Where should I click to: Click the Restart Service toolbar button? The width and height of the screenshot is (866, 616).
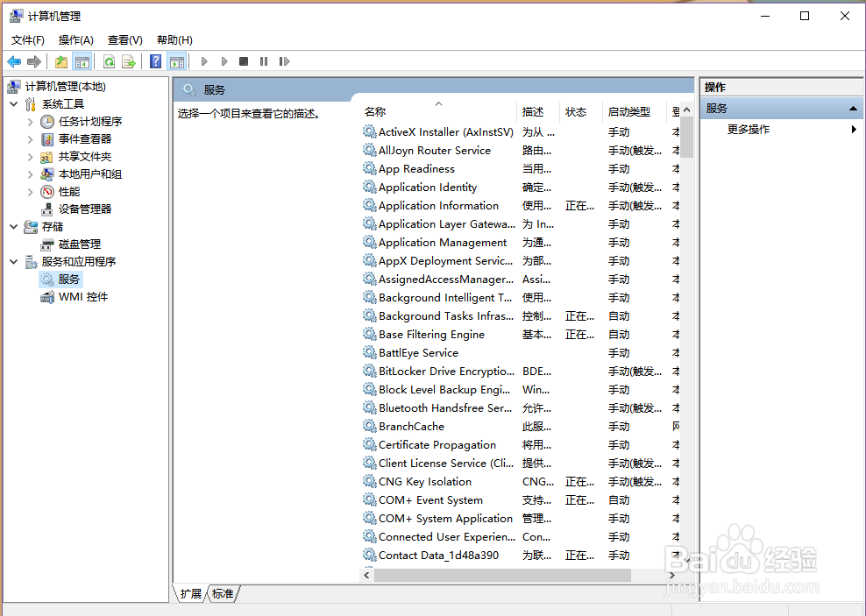click(x=284, y=60)
